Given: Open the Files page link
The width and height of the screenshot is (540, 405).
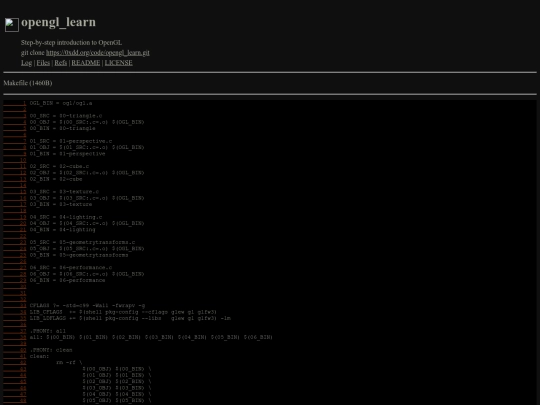Looking at the screenshot, I should click(43, 63).
